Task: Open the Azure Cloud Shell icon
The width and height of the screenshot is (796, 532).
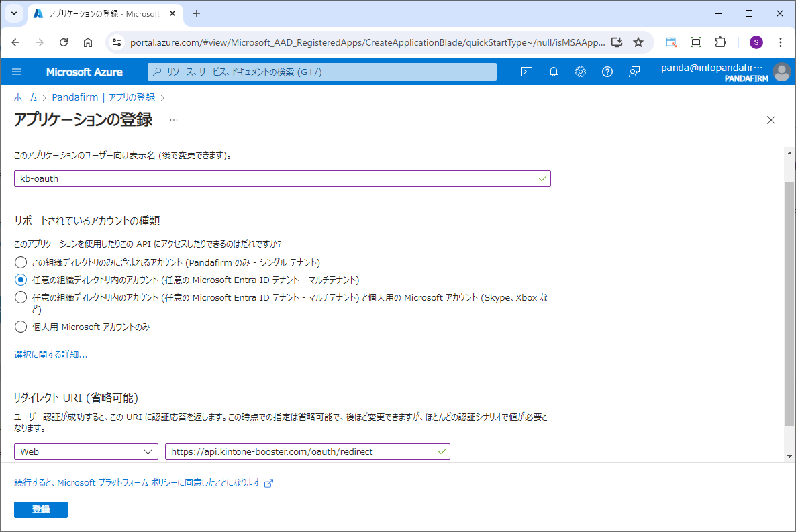Action: [x=527, y=72]
